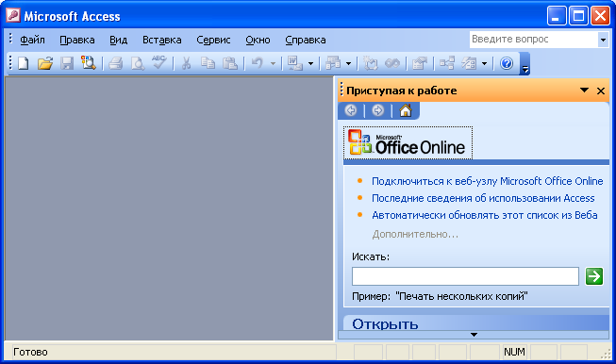
Task: Click the blue Help question mark icon
Action: [507, 63]
